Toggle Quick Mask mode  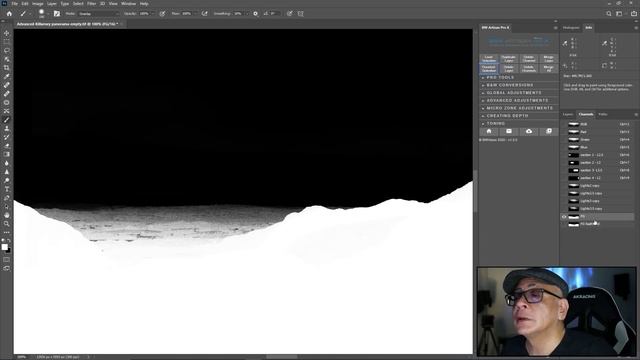coord(7,260)
